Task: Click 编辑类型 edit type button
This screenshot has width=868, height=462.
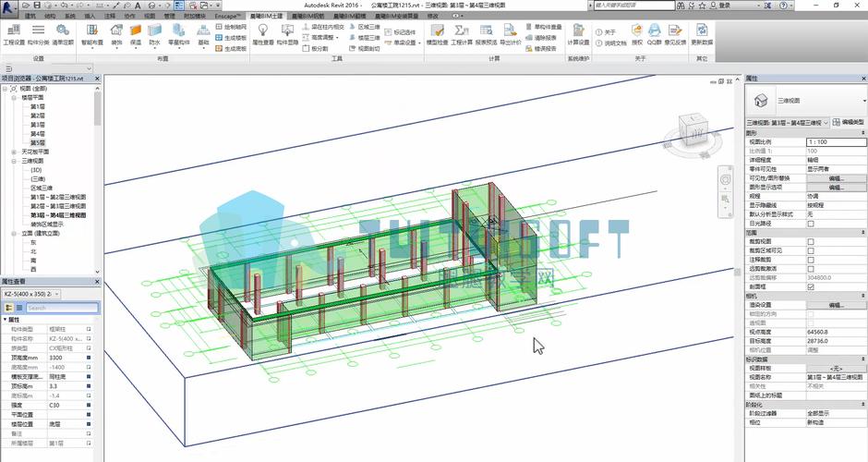Action: [848, 122]
